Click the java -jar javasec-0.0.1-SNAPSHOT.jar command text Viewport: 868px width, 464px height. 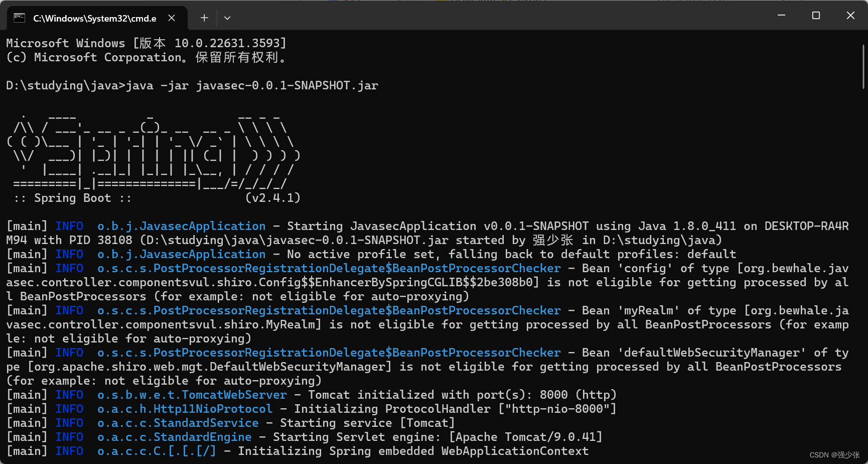point(252,86)
